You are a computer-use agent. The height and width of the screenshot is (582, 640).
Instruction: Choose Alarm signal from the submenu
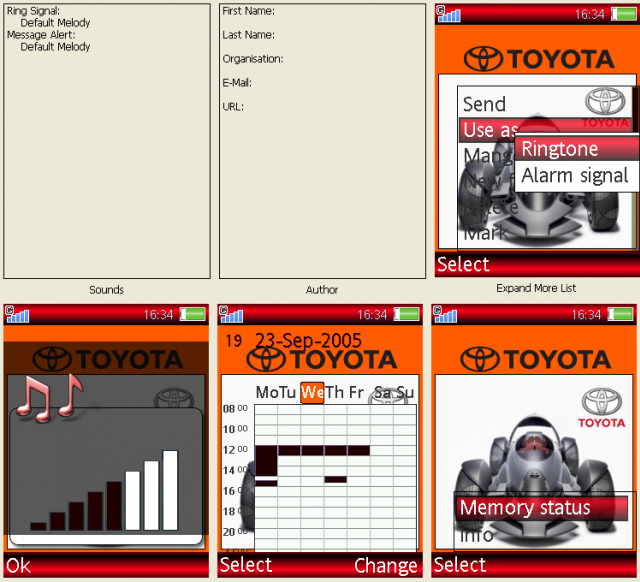coord(576,176)
